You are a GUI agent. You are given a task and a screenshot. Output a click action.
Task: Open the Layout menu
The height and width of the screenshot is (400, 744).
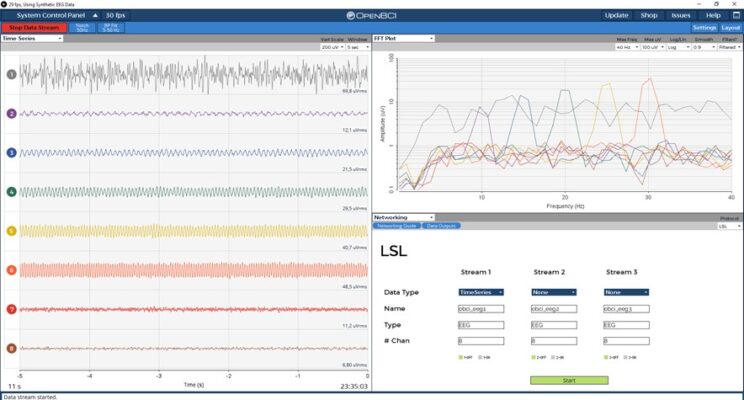(x=731, y=28)
